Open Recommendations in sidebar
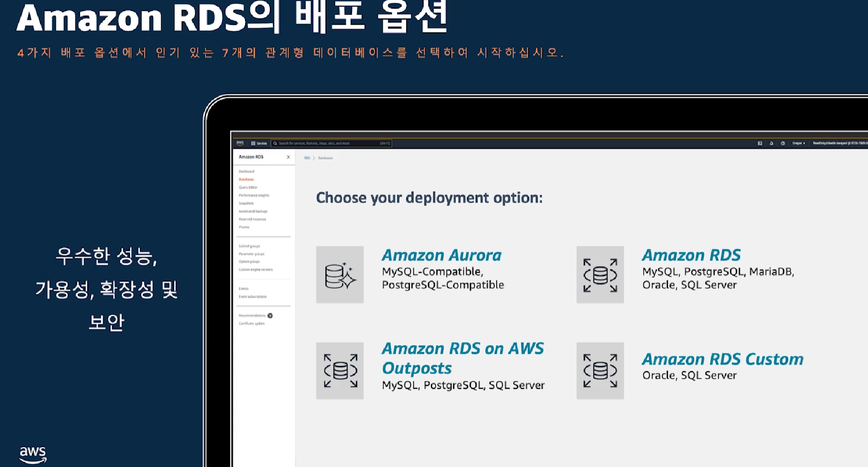 point(252,316)
